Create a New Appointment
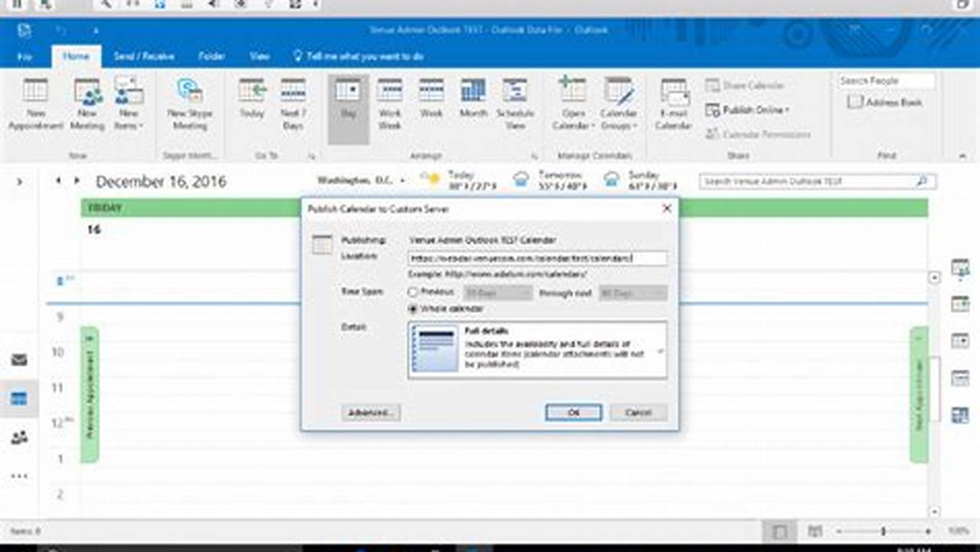This screenshot has height=552, width=980. coord(35,103)
